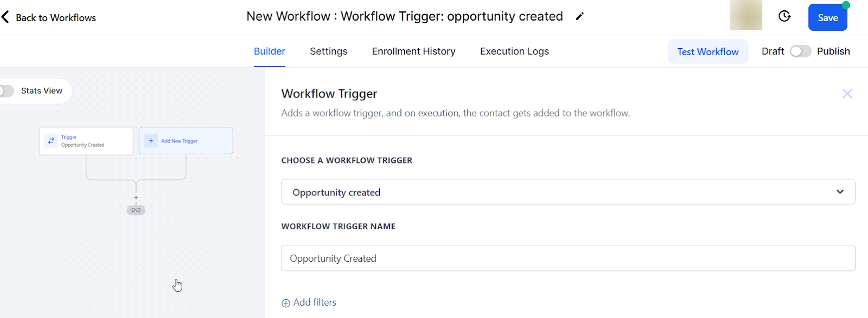
Task: Switch to the Settings tab
Action: pyautogui.click(x=329, y=51)
